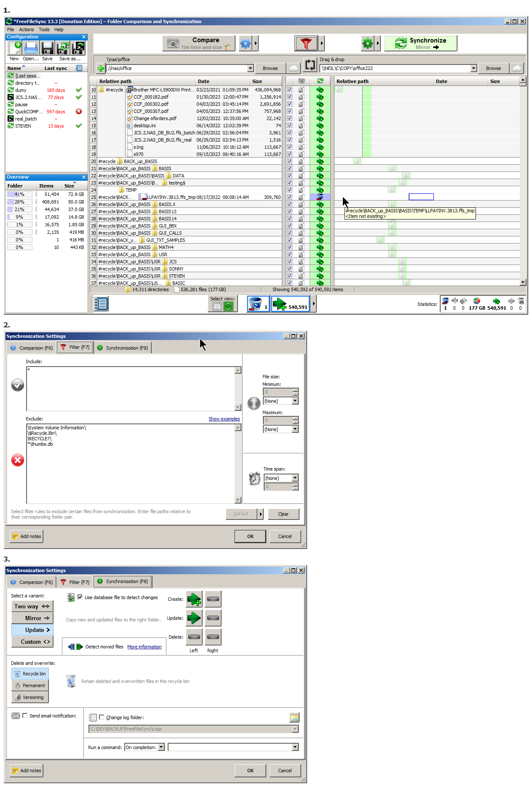Open the filter arrow dropdown

[x=322, y=43]
